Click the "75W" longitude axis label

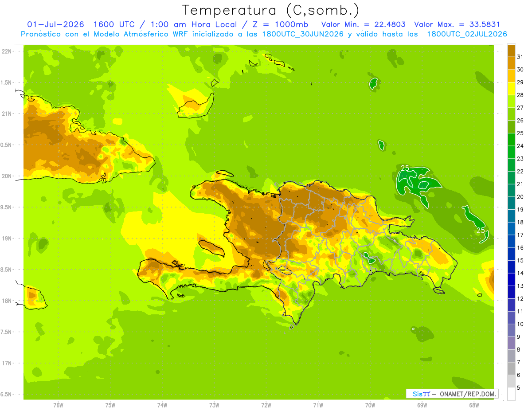pyautogui.click(x=110, y=405)
